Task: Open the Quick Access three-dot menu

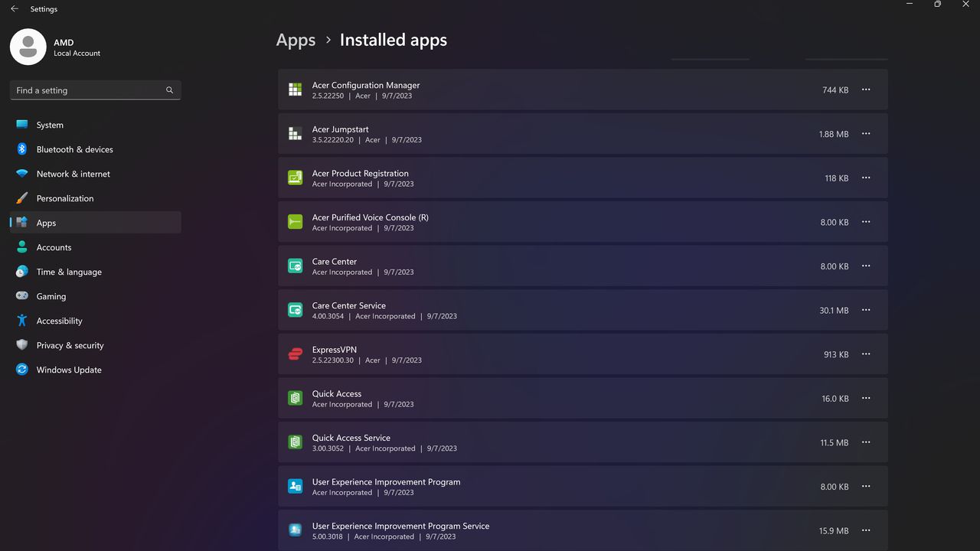Action: coord(866,398)
